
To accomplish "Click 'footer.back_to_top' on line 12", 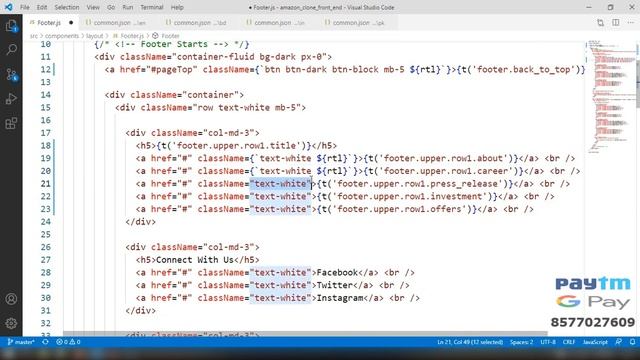I will 524,69.
